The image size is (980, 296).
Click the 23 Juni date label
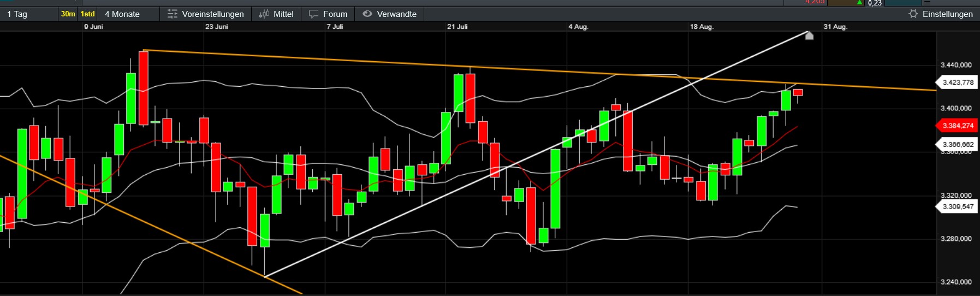(x=217, y=27)
